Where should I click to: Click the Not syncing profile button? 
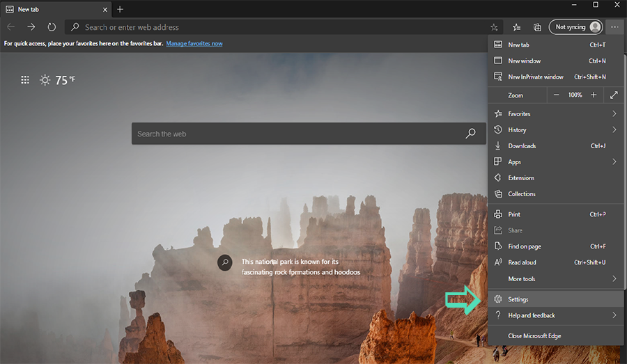point(577,27)
